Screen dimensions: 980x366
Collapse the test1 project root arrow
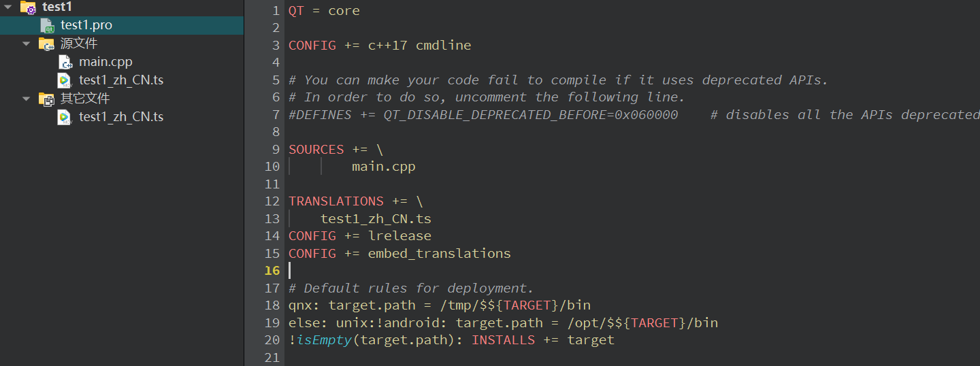coord(8,7)
